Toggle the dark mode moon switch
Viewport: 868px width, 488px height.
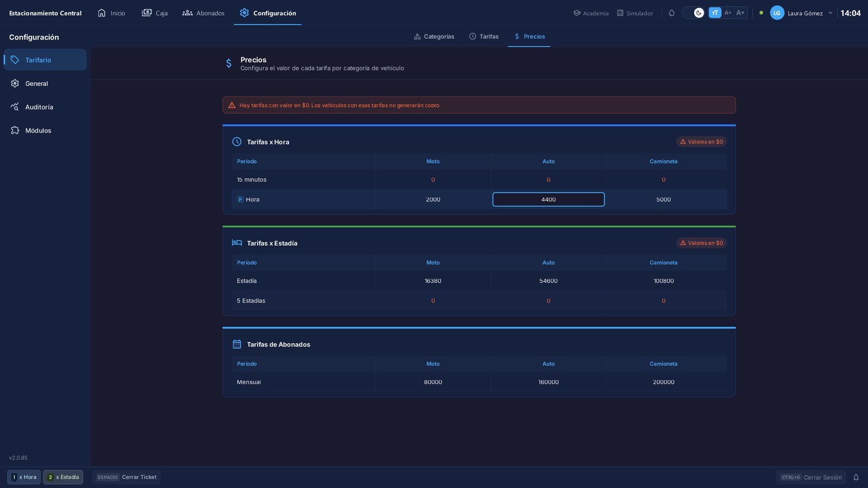click(x=693, y=13)
